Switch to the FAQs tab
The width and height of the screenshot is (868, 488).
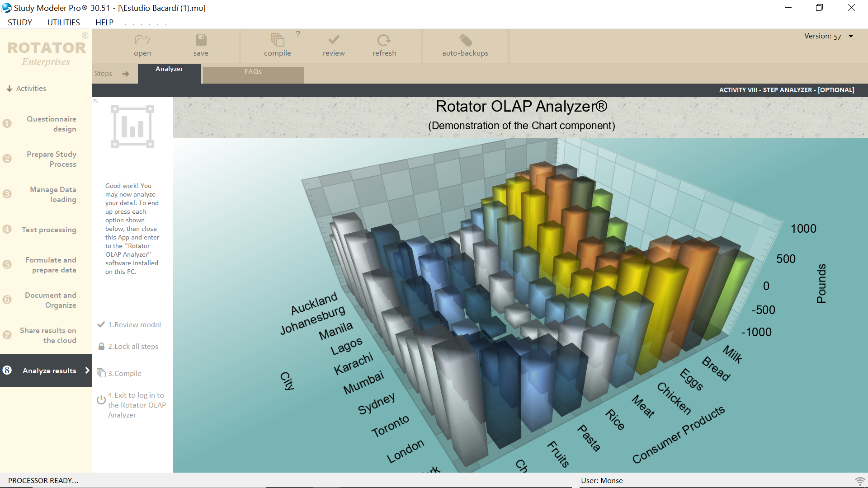pos(253,72)
